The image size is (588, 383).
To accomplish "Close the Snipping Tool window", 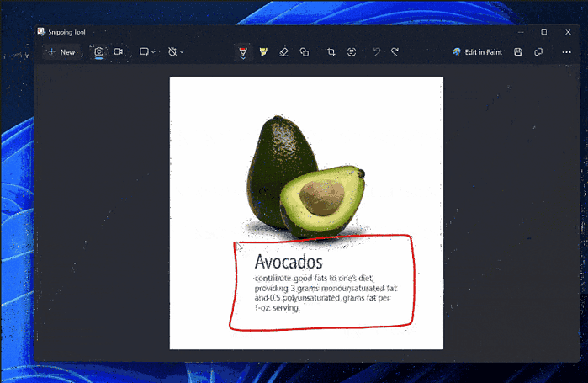I will click(x=568, y=32).
